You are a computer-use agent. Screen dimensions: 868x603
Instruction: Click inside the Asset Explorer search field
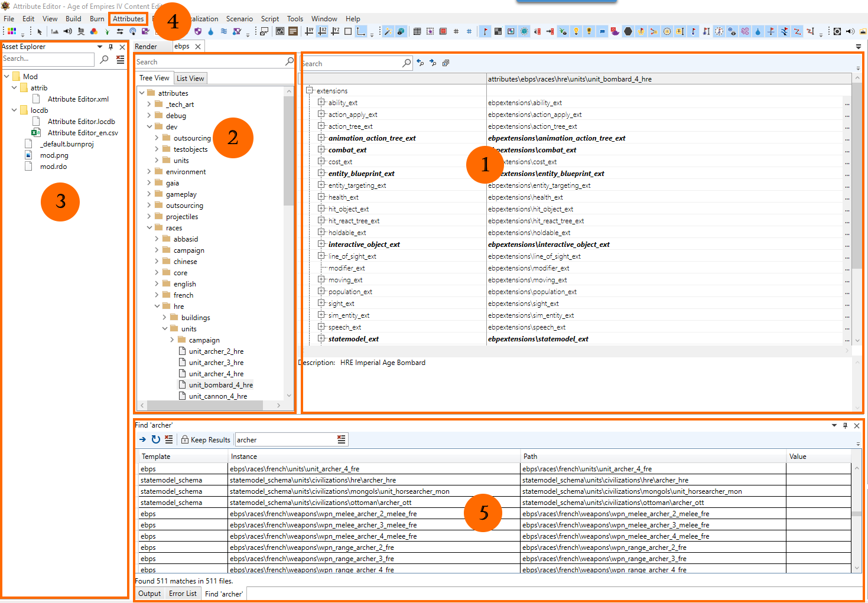[x=47, y=59]
